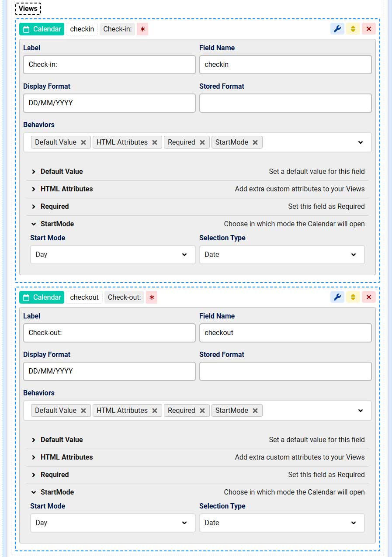Image resolution: width=392 pixels, height=557 pixels.
Task: Click the green Calendar badge of checkin field
Action: [42, 29]
